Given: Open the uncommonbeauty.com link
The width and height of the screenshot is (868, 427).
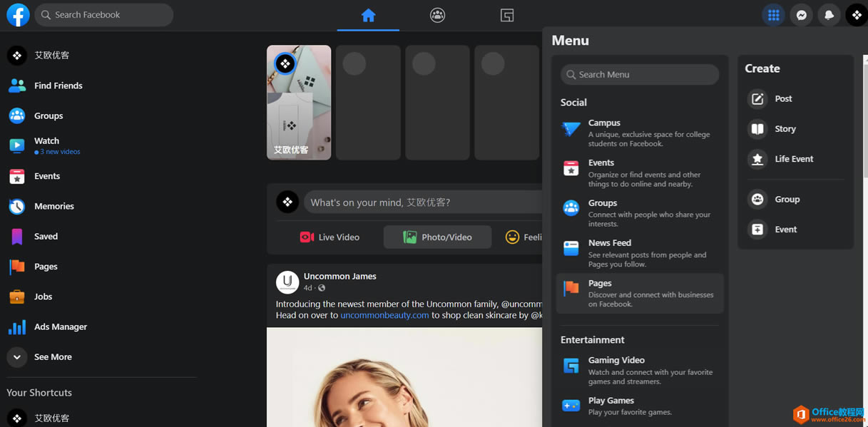Looking at the screenshot, I should point(384,314).
